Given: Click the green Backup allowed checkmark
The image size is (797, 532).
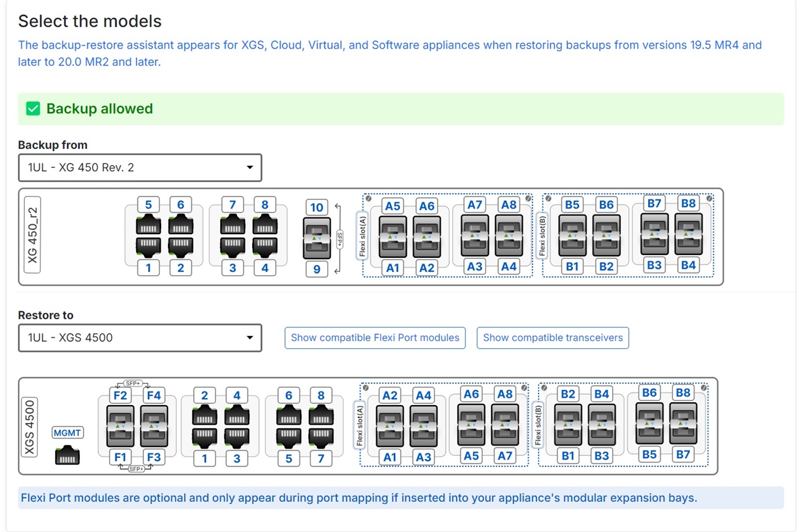Looking at the screenshot, I should click(x=33, y=109).
